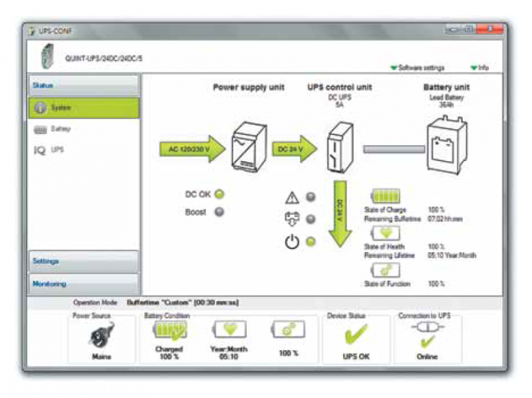Click the green checkmark above Online
Image resolution: width=532 pixels, height=398 pixels.
tap(428, 342)
